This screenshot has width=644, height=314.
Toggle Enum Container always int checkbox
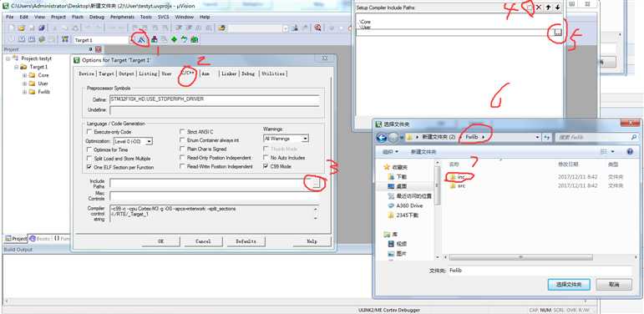click(x=182, y=140)
